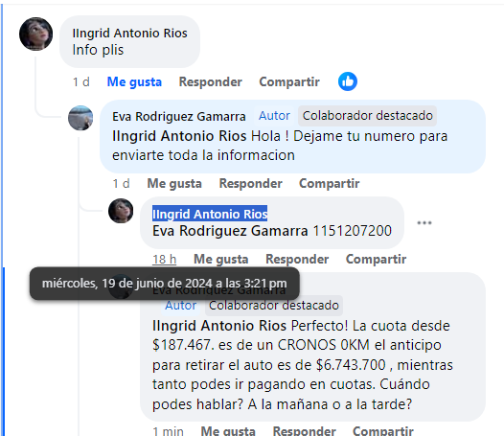The image size is (504, 436).
Task: Click IIngrid's avatar beside the phone number reply
Action: (x=121, y=211)
